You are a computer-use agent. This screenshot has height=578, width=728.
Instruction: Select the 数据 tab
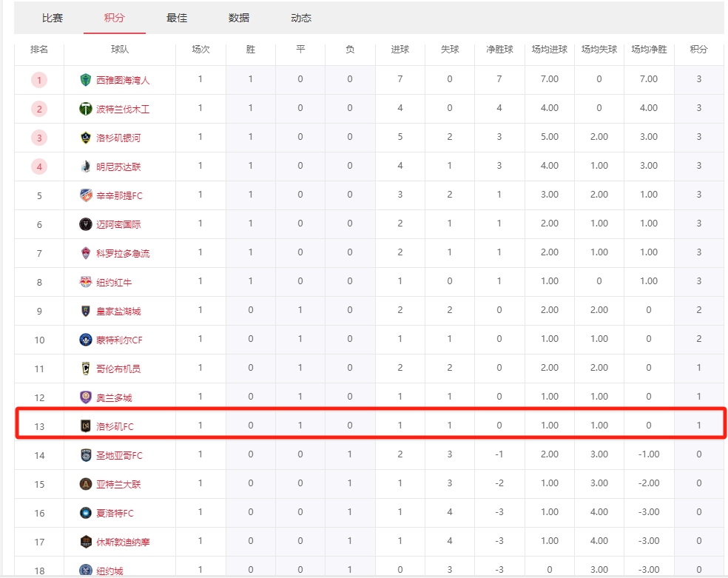tap(239, 18)
